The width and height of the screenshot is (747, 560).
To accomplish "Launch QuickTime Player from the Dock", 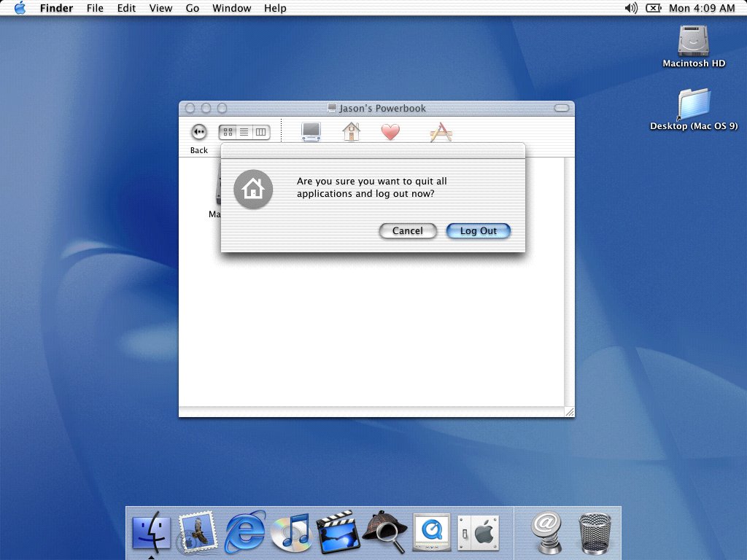I will click(x=432, y=532).
